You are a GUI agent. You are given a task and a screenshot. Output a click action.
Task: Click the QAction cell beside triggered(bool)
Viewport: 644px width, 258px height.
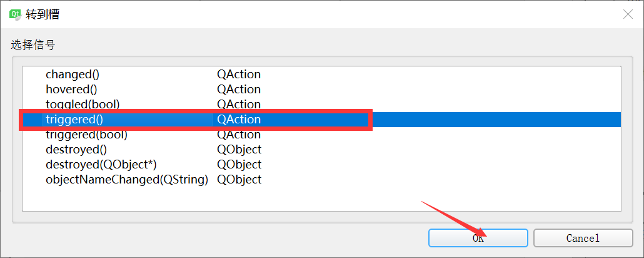(x=239, y=135)
